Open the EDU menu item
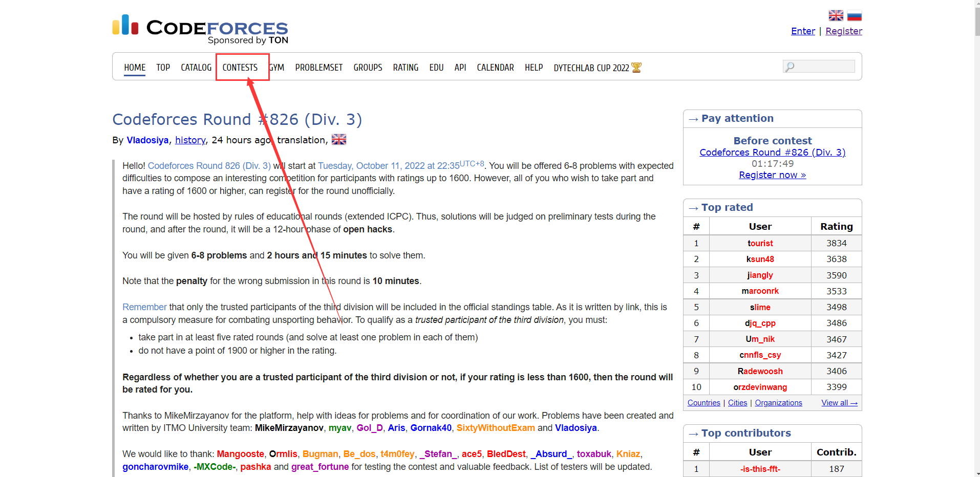The height and width of the screenshot is (477, 980). point(436,68)
